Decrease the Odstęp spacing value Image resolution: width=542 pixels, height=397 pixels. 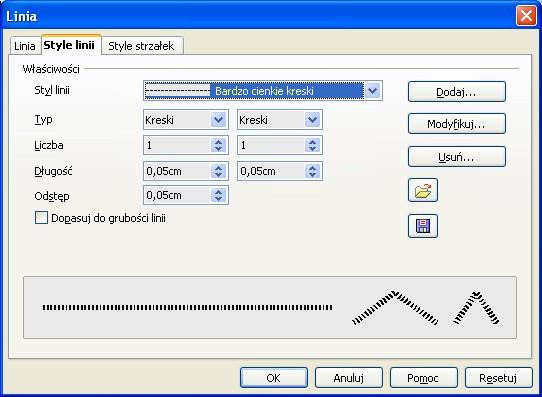[218, 199]
